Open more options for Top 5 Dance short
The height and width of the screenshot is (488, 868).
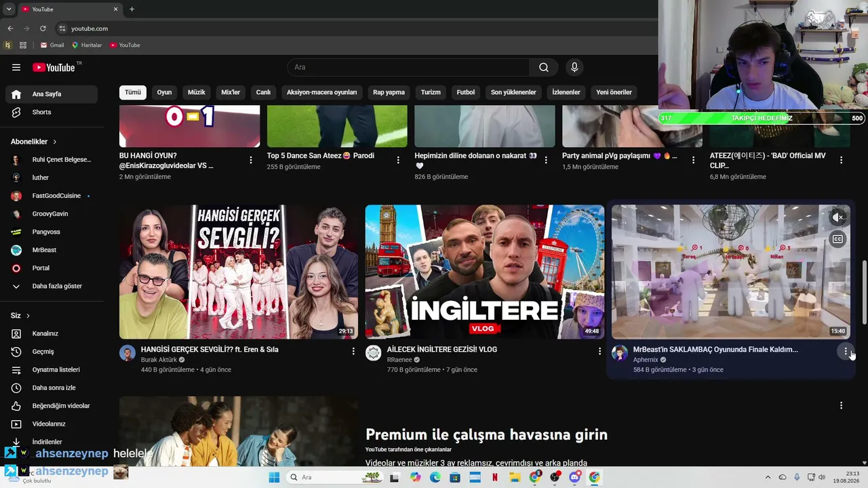point(398,160)
